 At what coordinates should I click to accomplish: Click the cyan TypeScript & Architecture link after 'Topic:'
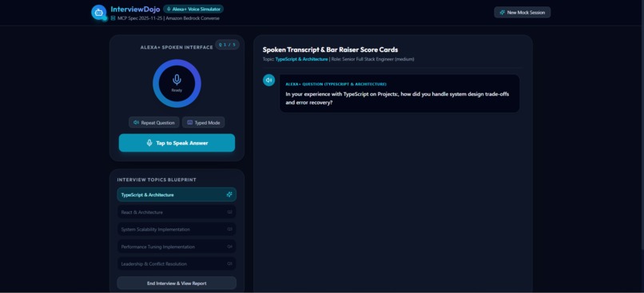[301, 59]
